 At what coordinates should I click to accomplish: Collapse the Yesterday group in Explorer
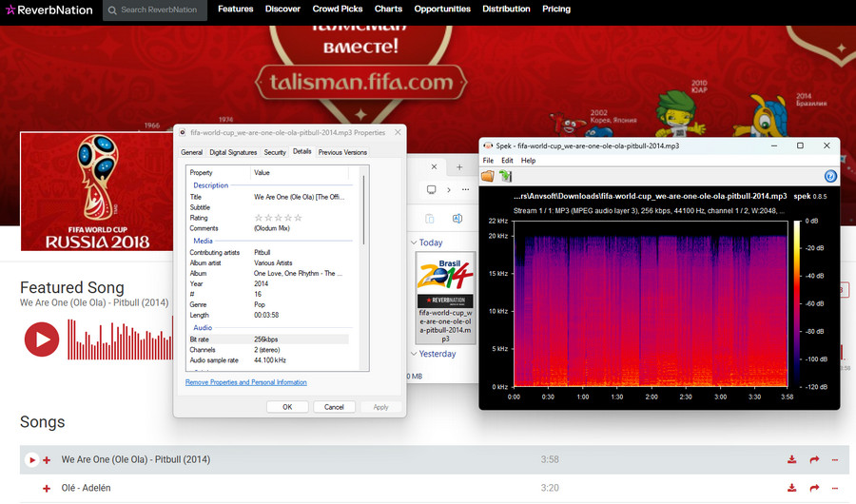coord(414,354)
